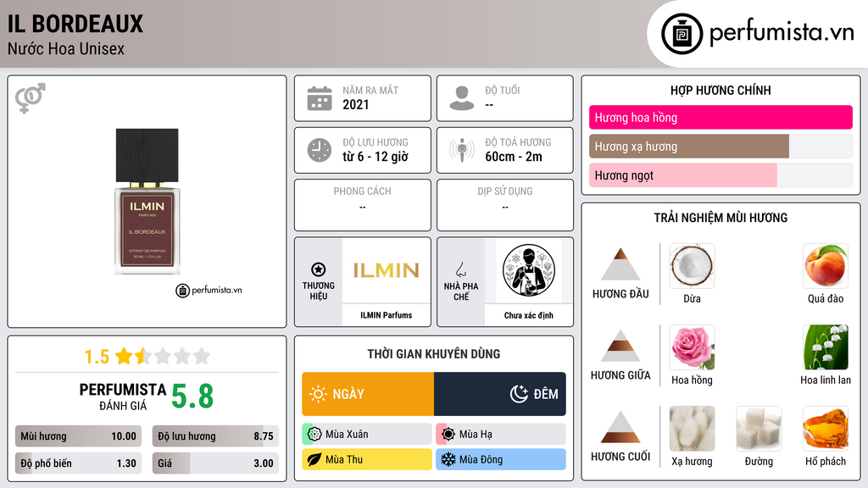Click the moon icon in Đêm bar
Viewport: 868px width, 488px height.
tap(519, 394)
